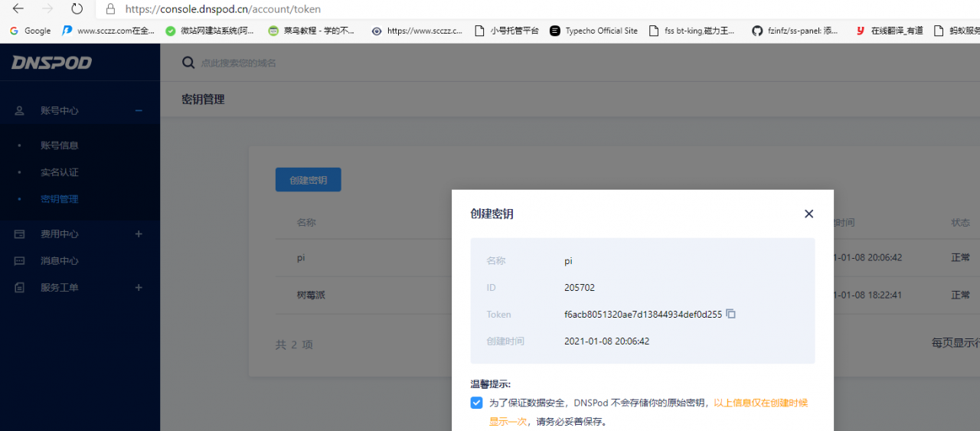Open 消息中心 in the sidebar

pos(60,260)
